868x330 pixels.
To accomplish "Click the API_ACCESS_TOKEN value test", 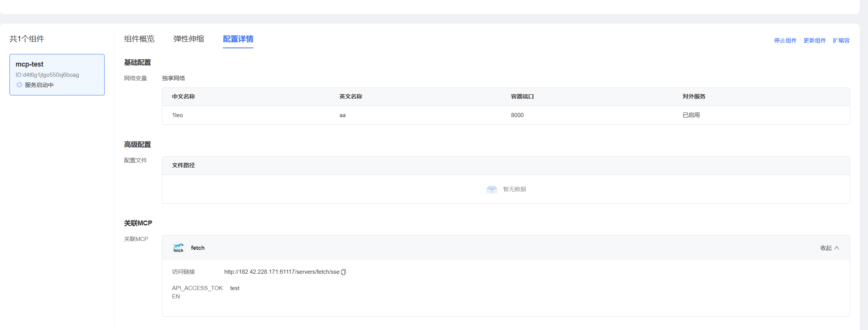I will click(x=235, y=288).
